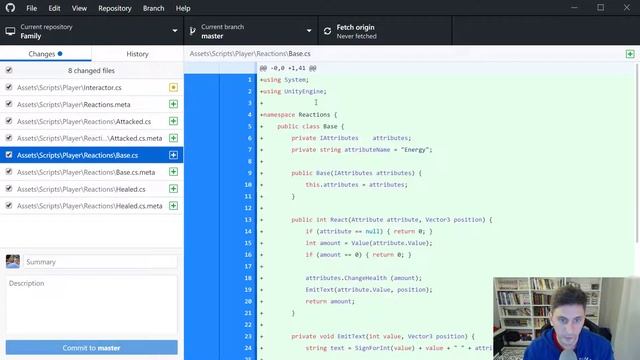Uncheck the Reactions.meta file checkbox
The height and width of the screenshot is (360, 640).
(x=9, y=104)
